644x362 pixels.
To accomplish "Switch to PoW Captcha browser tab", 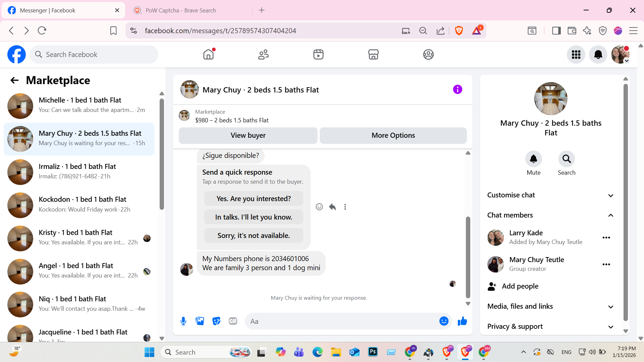I will (x=181, y=10).
